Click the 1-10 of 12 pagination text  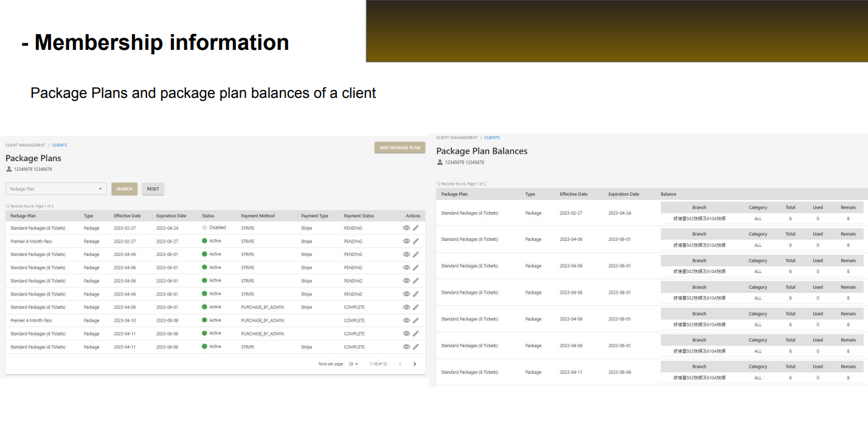click(378, 364)
